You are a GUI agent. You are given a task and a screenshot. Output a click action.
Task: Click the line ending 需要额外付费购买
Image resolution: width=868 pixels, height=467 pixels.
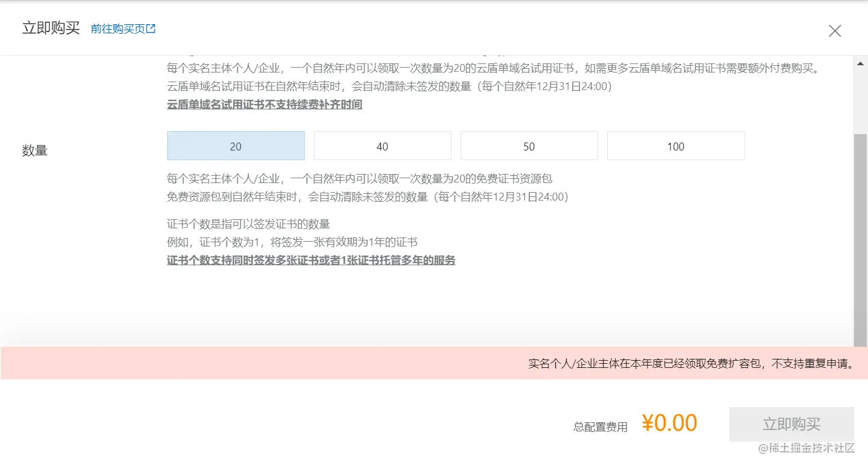pyautogui.click(x=494, y=68)
